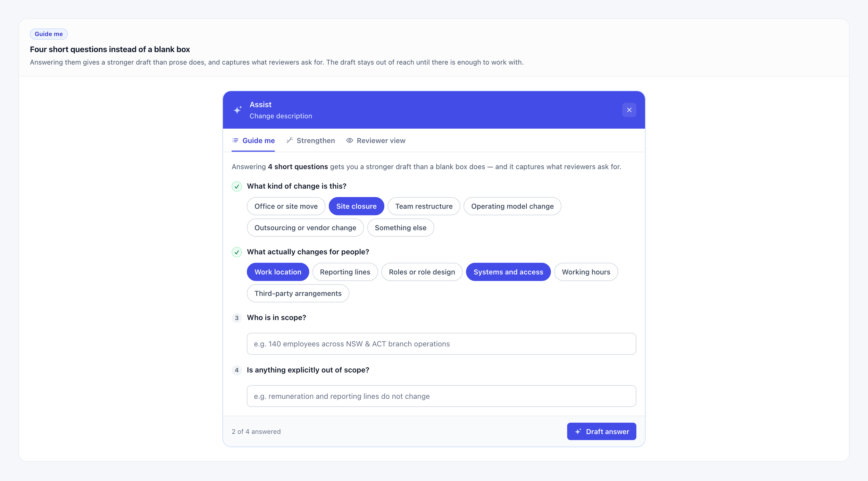Click green checkmark beside what changes question

pyautogui.click(x=236, y=252)
